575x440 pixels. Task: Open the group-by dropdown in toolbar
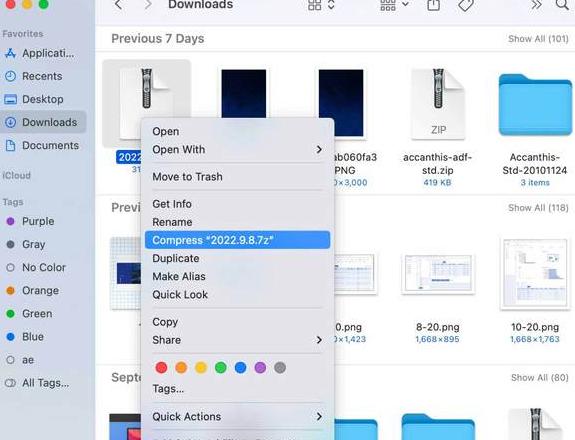395,5
